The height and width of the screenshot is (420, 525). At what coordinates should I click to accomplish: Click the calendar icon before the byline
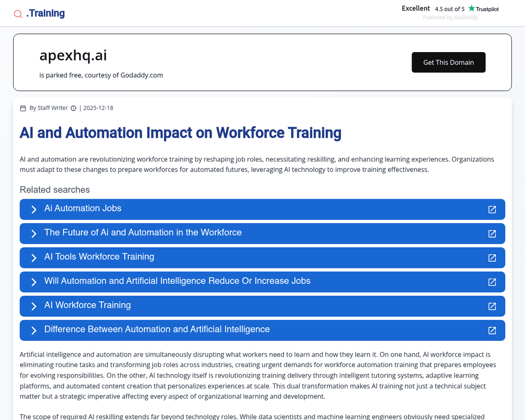pos(23,108)
